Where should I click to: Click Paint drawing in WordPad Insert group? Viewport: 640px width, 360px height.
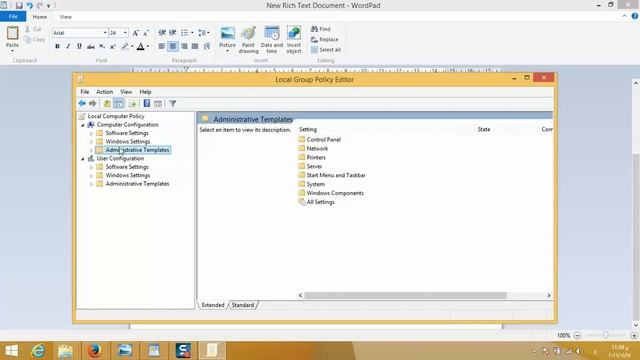coord(249,40)
